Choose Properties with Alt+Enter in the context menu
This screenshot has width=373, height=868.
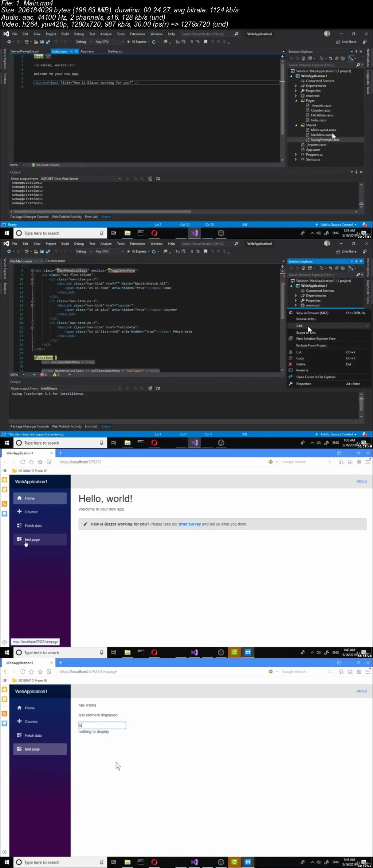[x=329, y=384]
